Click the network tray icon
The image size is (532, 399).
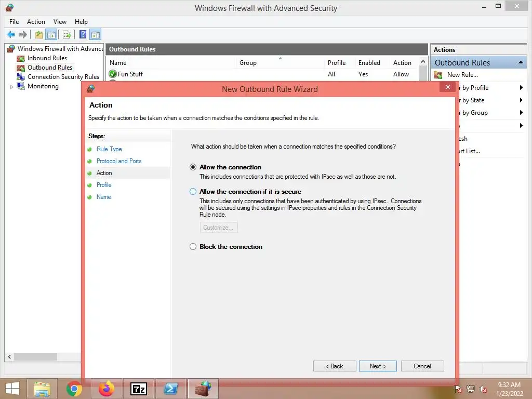tap(471, 389)
